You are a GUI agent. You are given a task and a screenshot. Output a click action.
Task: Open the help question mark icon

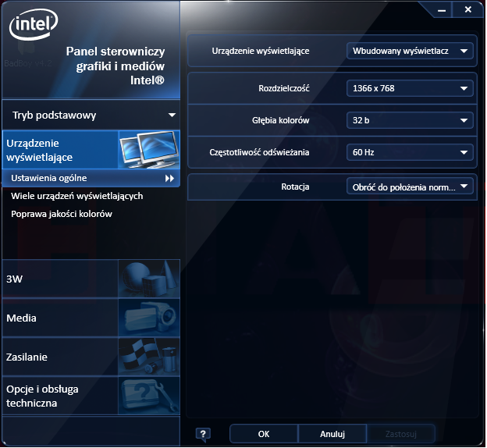[x=203, y=434]
